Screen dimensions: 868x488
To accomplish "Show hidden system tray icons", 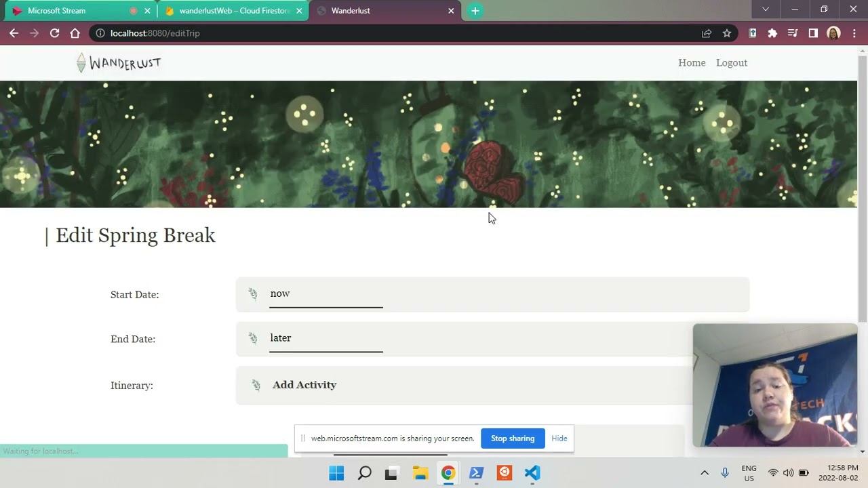I will click(x=705, y=472).
